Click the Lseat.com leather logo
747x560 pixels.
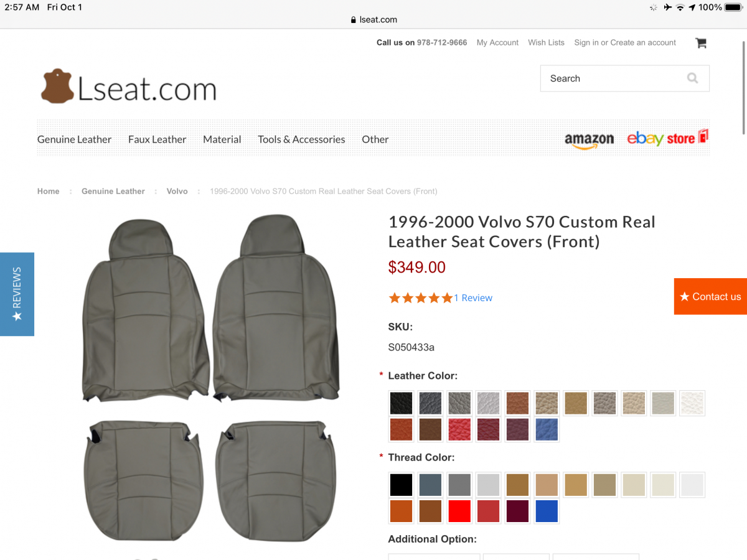129,87
